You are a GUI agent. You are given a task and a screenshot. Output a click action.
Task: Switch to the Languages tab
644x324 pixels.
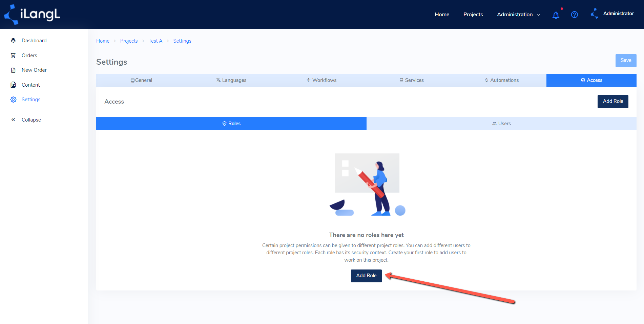(x=231, y=80)
